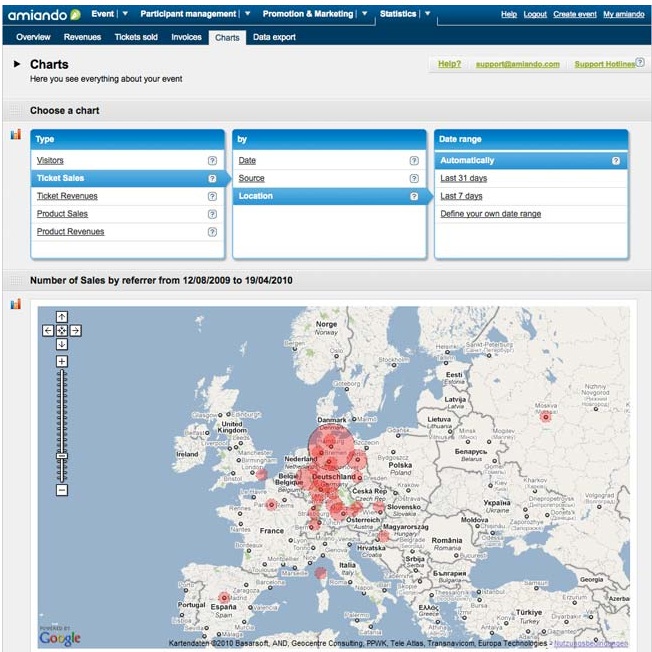Open Promotion & Marketing dropdown arrow
The height and width of the screenshot is (652, 652).
pos(364,14)
